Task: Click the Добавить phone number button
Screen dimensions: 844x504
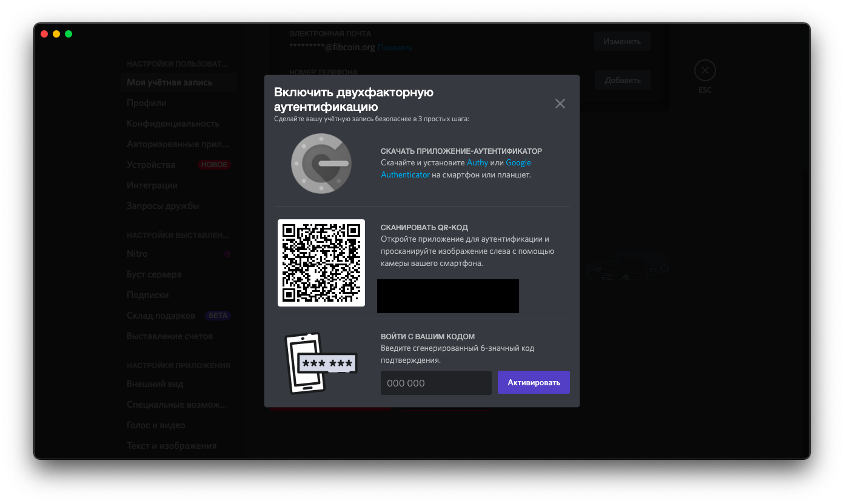Action: [622, 80]
